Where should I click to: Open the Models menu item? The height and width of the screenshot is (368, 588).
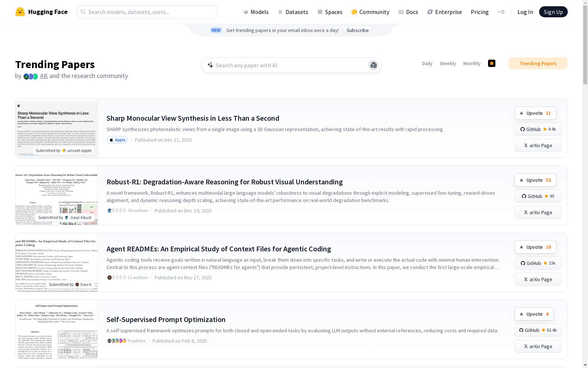tap(256, 12)
